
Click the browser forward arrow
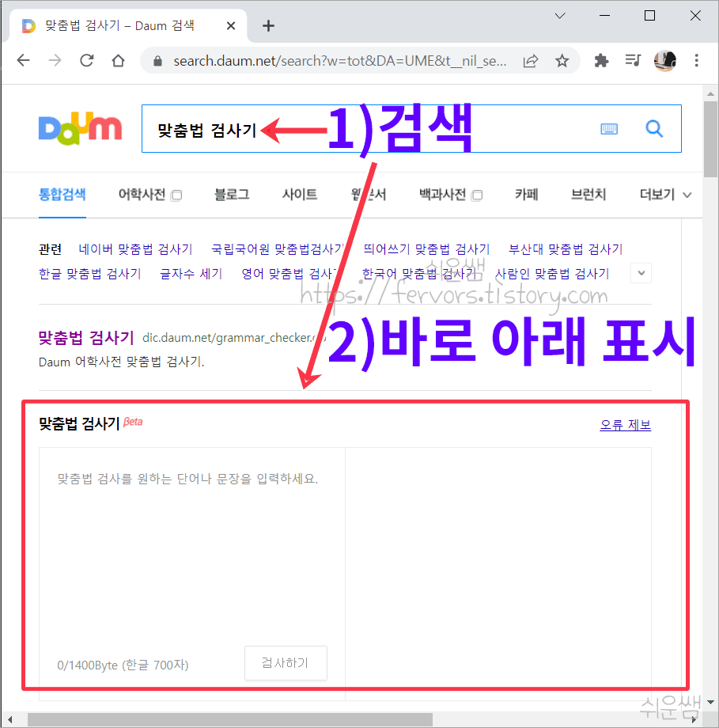[x=55, y=60]
